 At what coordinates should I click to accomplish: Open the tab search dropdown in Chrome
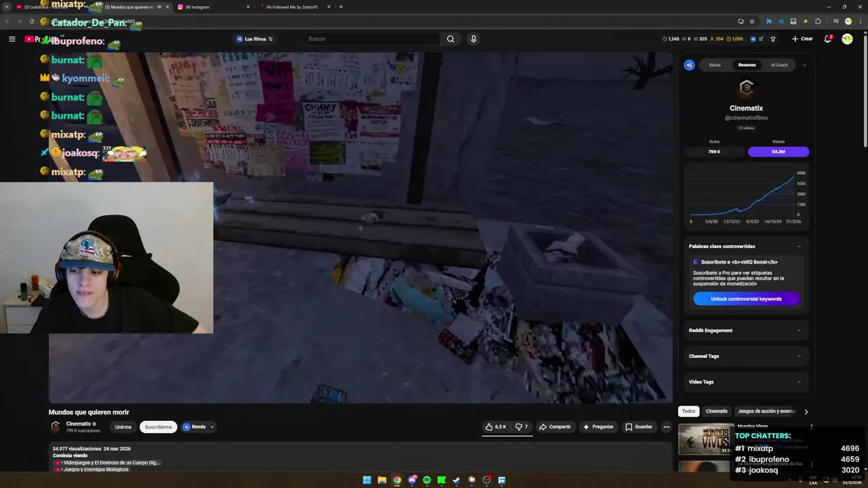point(8,7)
